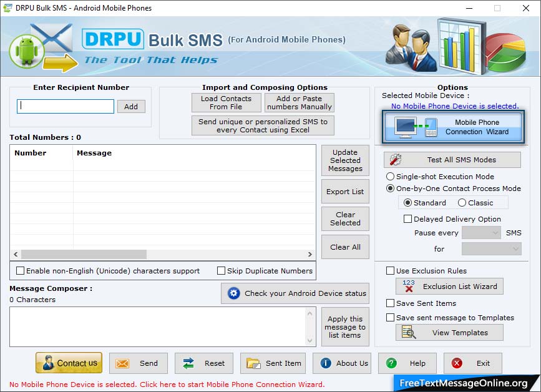Click the recipient number input field
The height and width of the screenshot is (392, 541).
[66, 106]
